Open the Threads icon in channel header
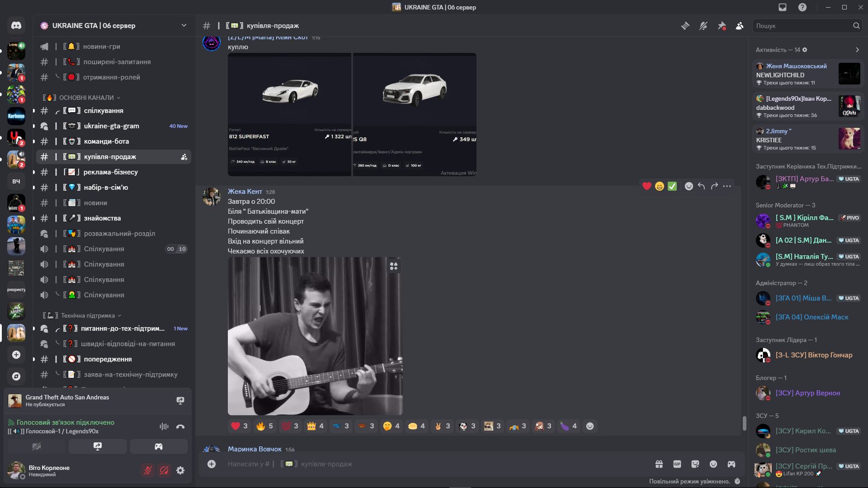Image resolution: width=868 pixels, height=488 pixels. pos(685,26)
